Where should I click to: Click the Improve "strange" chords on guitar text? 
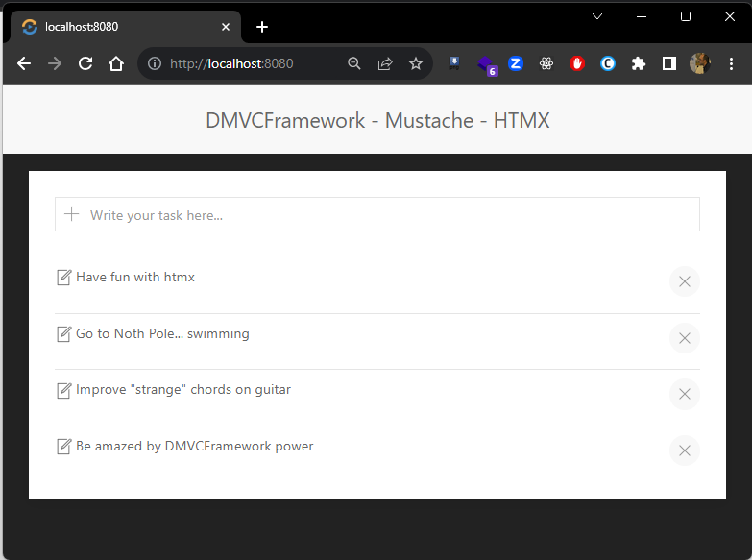(183, 390)
